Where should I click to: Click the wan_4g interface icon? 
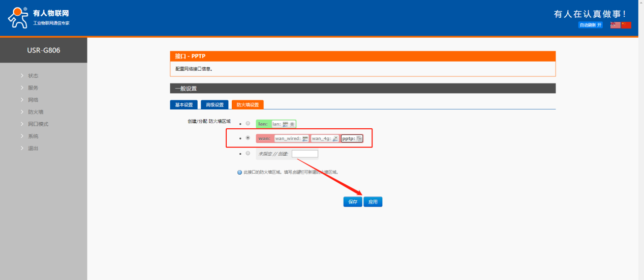point(335,138)
